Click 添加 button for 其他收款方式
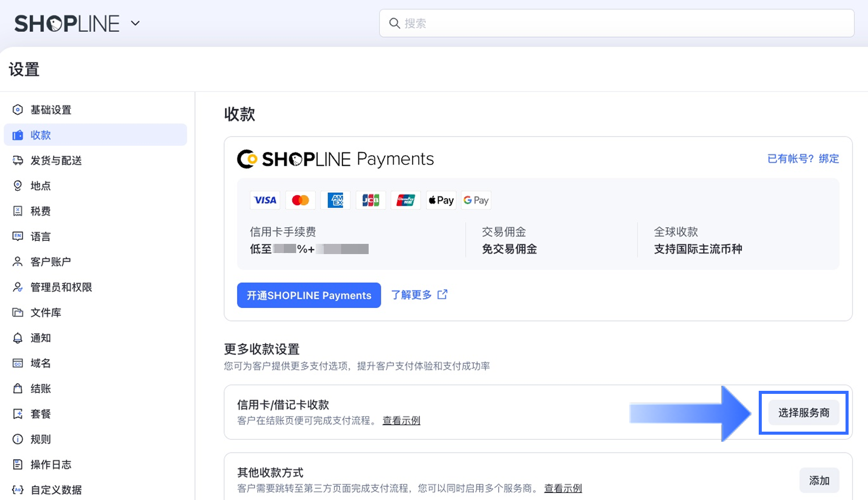This screenshot has width=868, height=500. point(819,481)
